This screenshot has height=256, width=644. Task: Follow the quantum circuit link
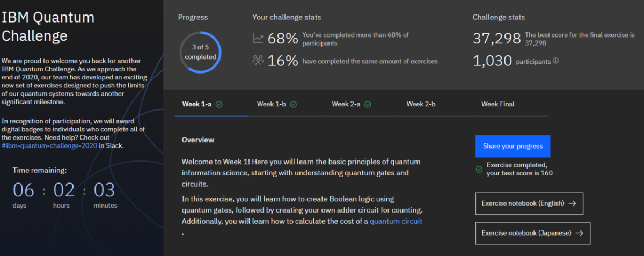(x=396, y=221)
